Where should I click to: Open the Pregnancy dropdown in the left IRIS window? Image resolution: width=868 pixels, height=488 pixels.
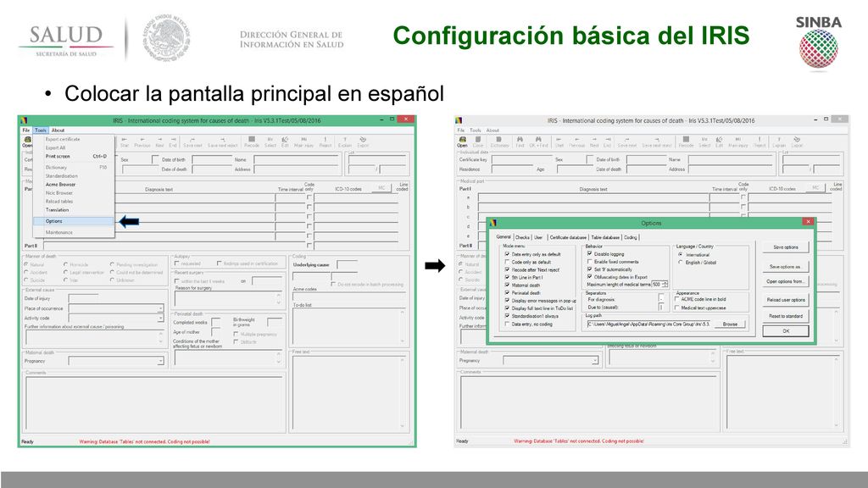click(x=160, y=361)
